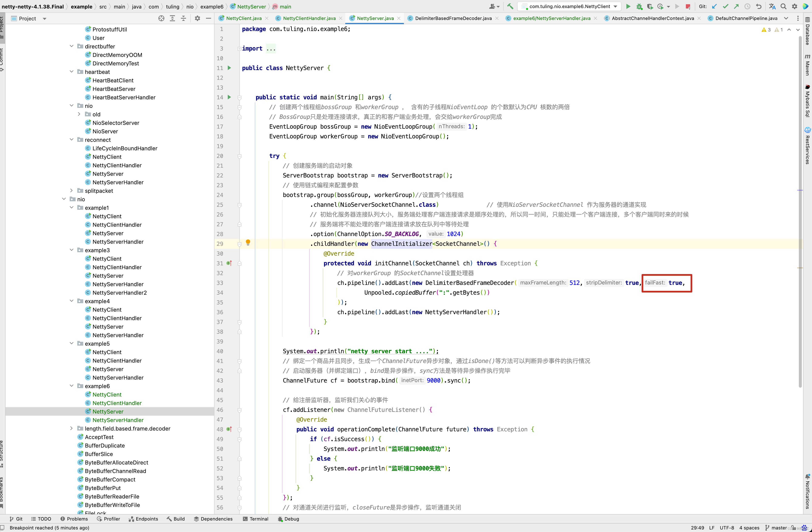Open Search Everywhere magnifier
Screen dimensions: 812x532
784,6
